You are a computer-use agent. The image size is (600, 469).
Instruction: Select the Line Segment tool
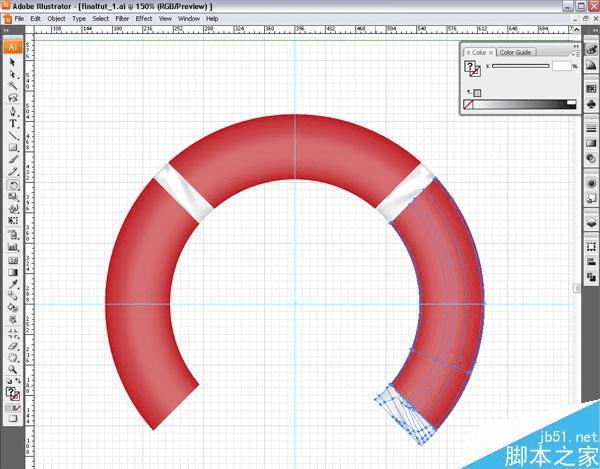point(13,136)
